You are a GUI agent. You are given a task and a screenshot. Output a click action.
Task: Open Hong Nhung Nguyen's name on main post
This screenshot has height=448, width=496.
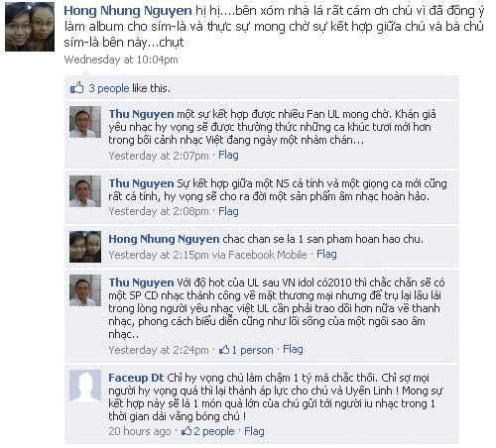pos(128,11)
